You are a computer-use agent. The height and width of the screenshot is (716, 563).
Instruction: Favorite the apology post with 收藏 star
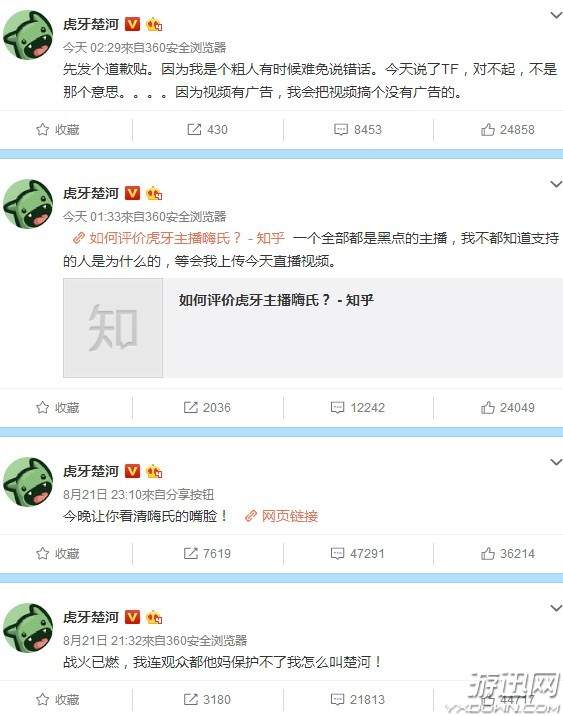(x=58, y=130)
